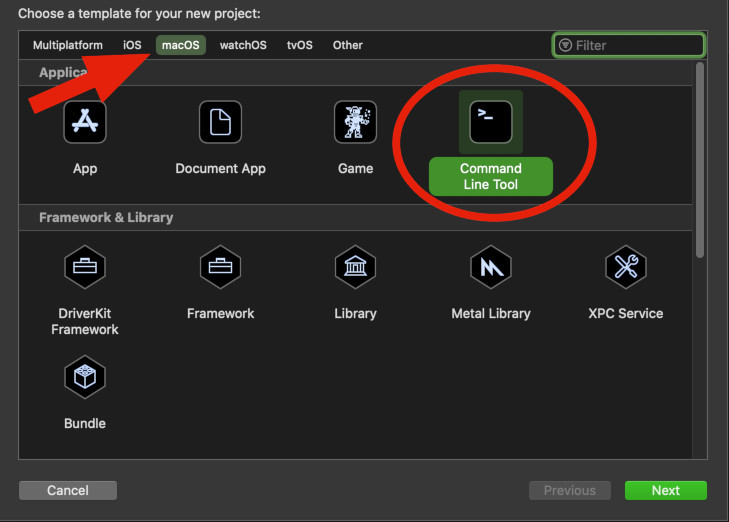Image resolution: width=729 pixels, height=522 pixels.
Task: Select the Framework toolbox icon
Action: point(220,267)
